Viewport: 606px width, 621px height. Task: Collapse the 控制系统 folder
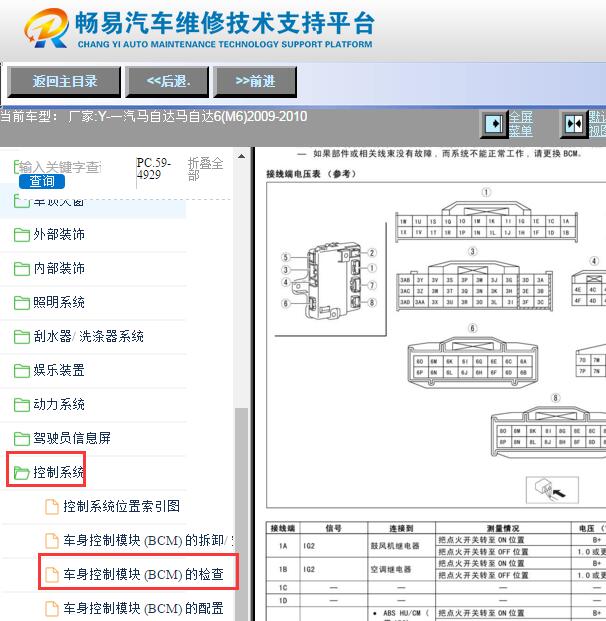point(59,472)
